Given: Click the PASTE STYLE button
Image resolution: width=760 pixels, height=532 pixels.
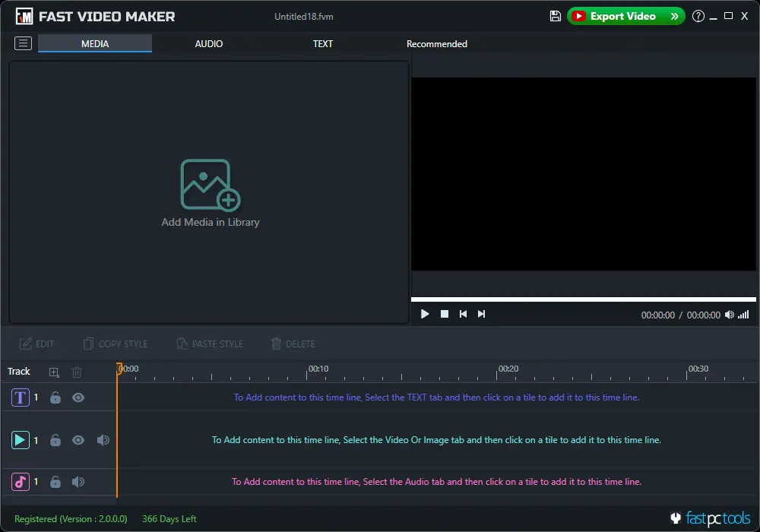Looking at the screenshot, I should coord(210,344).
